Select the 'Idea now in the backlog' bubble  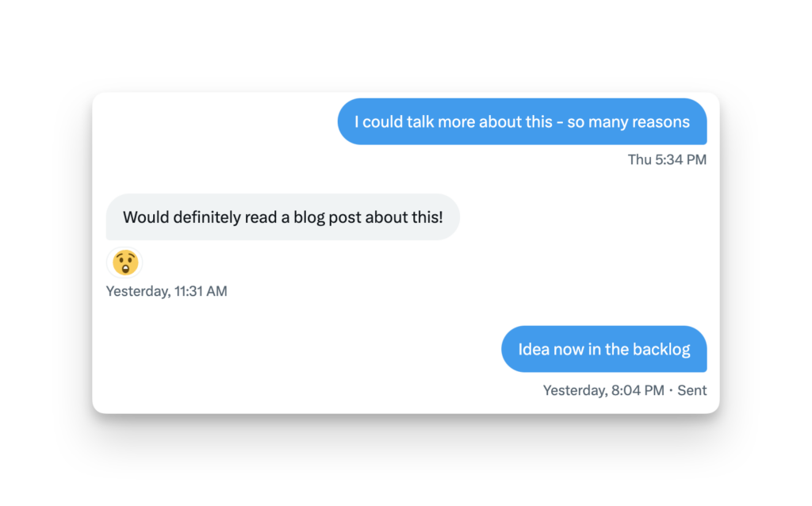tap(603, 349)
